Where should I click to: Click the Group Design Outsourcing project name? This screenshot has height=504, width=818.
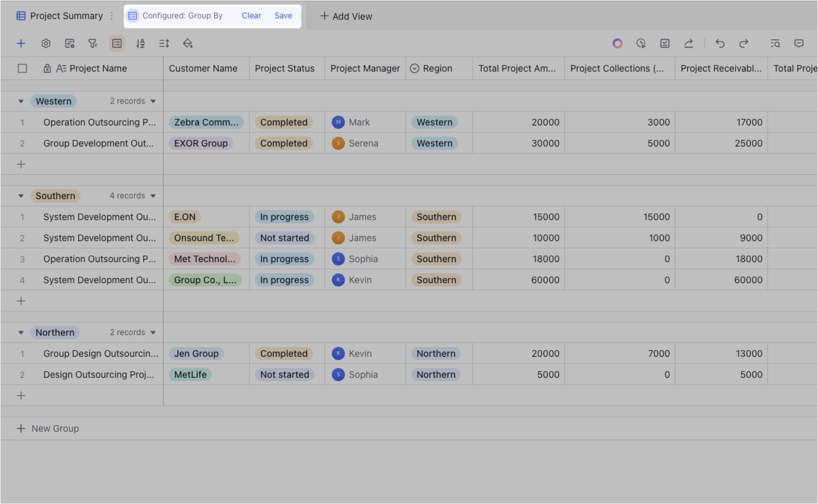(x=101, y=354)
